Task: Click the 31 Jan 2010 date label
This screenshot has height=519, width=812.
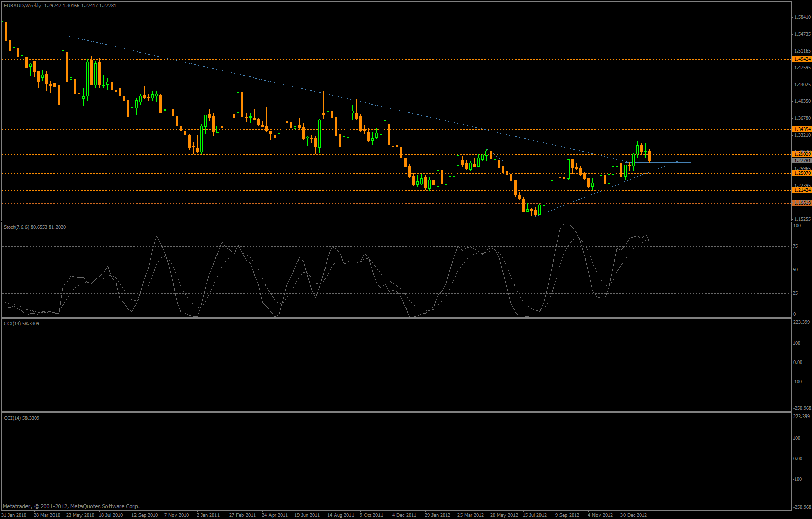Action: (14, 515)
